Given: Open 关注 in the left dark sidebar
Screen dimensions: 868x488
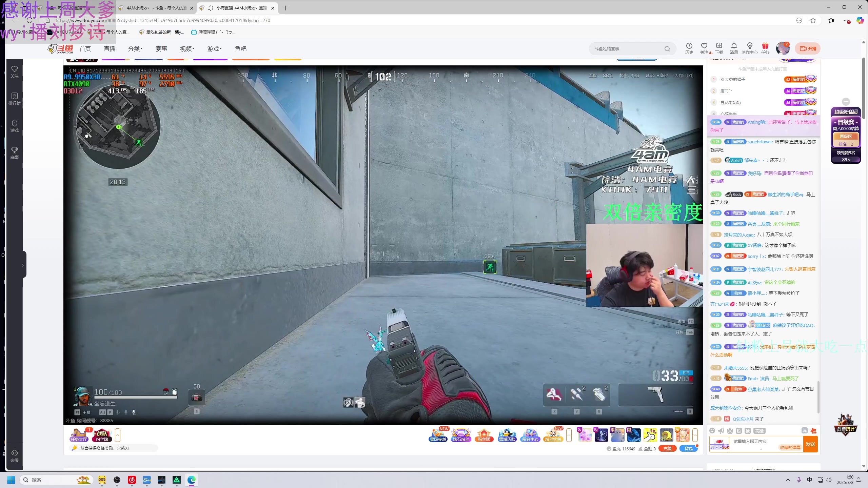Looking at the screenshot, I should coord(14,72).
